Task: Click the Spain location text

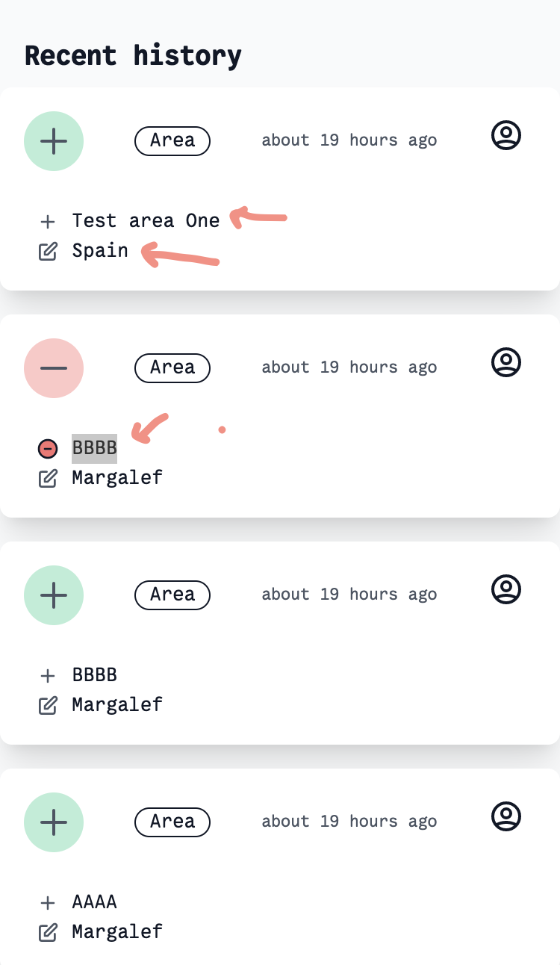Action: [x=99, y=250]
